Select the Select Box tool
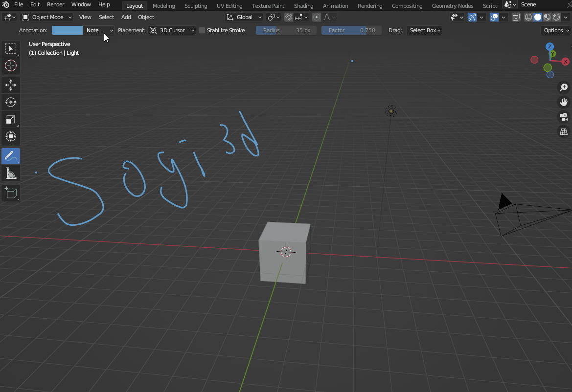The height and width of the screenshot is (392, 572). (11, 48)
